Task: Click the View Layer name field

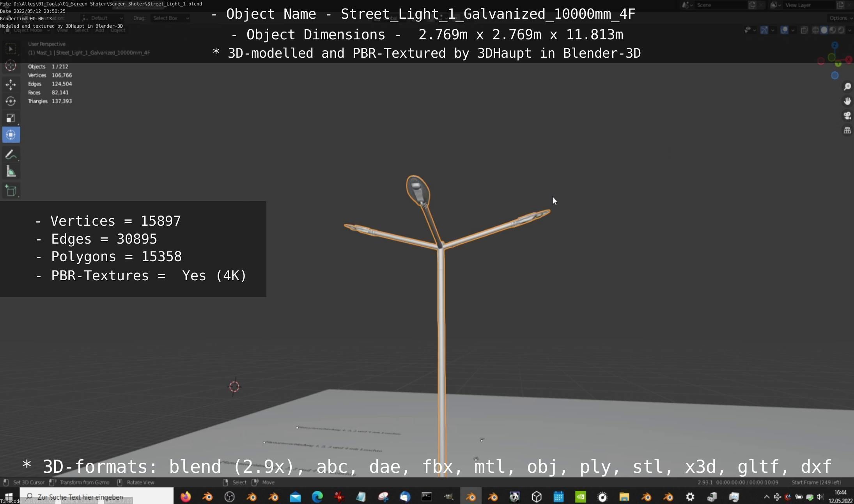Action: 809,5
